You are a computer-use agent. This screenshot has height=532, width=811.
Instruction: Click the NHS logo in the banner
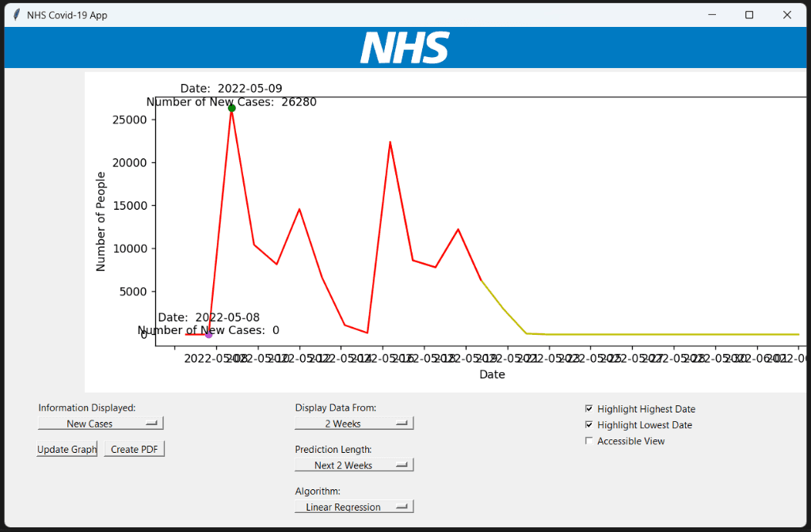click(x=405, y=47)
